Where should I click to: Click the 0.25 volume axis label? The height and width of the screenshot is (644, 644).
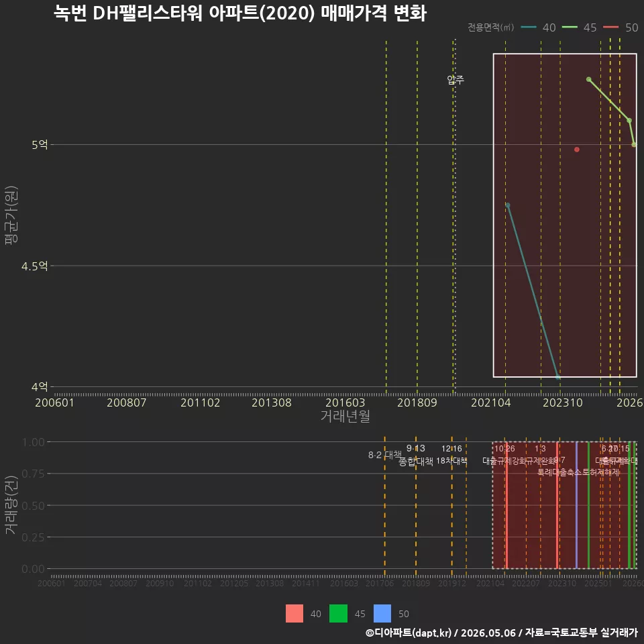[x=34, y=537]
